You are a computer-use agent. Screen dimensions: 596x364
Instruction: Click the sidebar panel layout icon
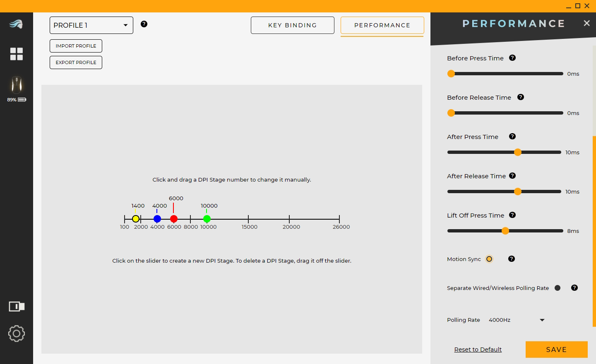pos(17,307)
